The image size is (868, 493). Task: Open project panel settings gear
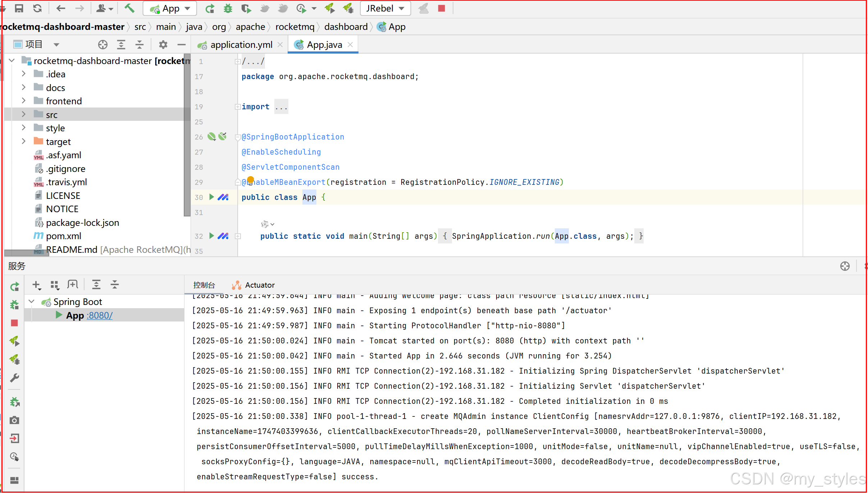163,45
